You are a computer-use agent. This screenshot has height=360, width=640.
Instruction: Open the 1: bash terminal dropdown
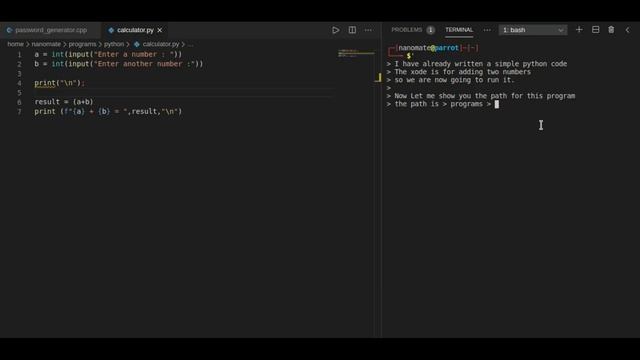[533, 30]
